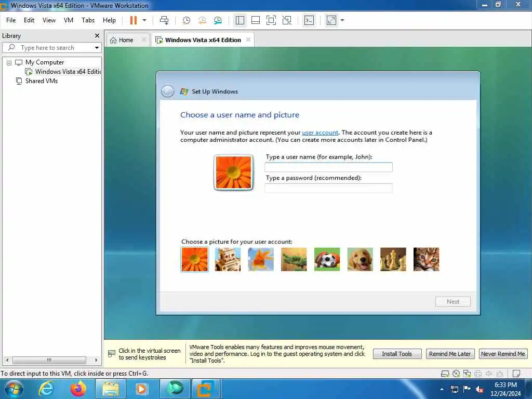Choose the green lizard account picture
The width and height of the screenshot is (532, 399).
[294, 259]
